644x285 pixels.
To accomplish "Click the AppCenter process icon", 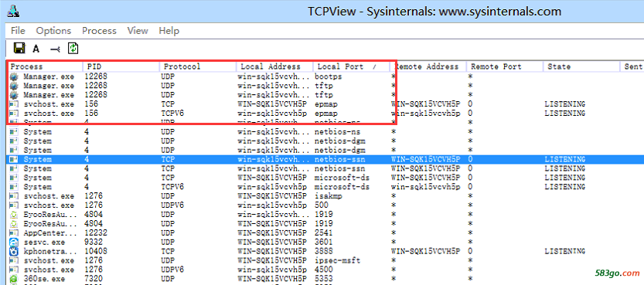I will pos(14,233).
